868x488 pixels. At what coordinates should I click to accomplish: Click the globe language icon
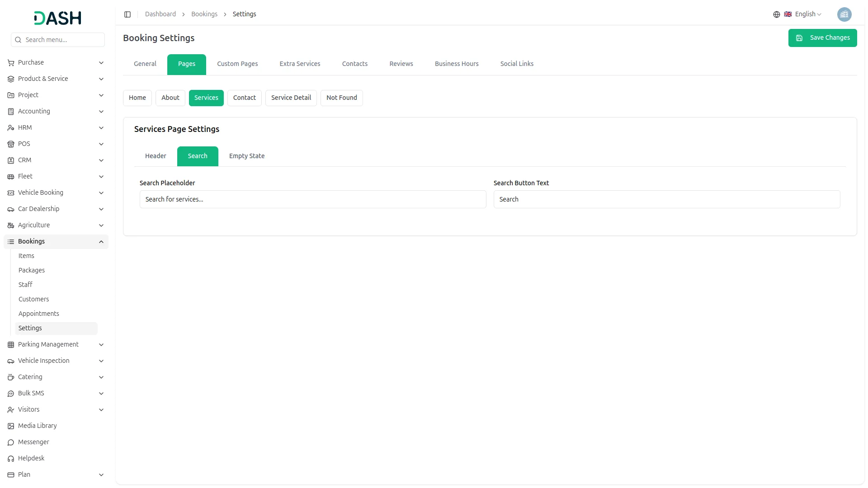776,14
